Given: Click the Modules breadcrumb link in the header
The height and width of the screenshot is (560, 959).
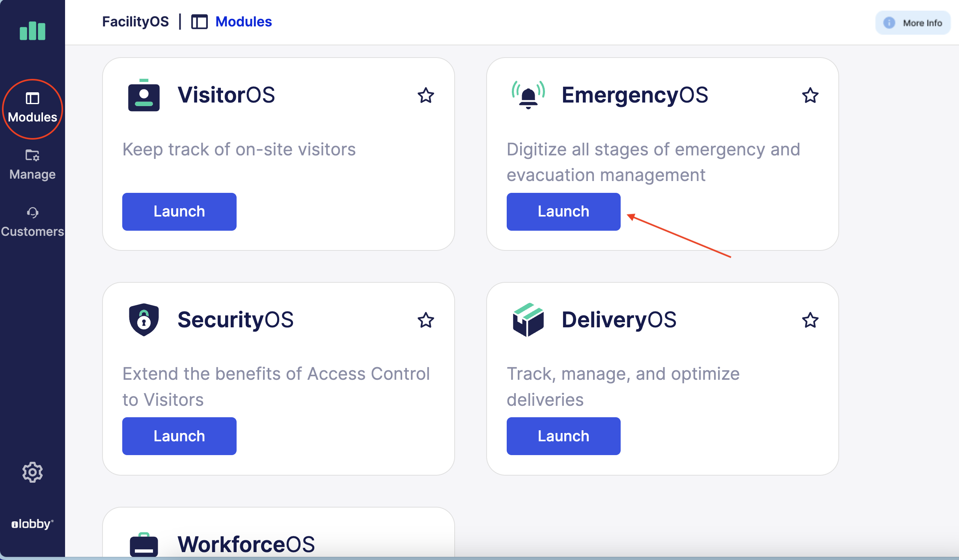Looking at the screenshot, I should [243, 22].
